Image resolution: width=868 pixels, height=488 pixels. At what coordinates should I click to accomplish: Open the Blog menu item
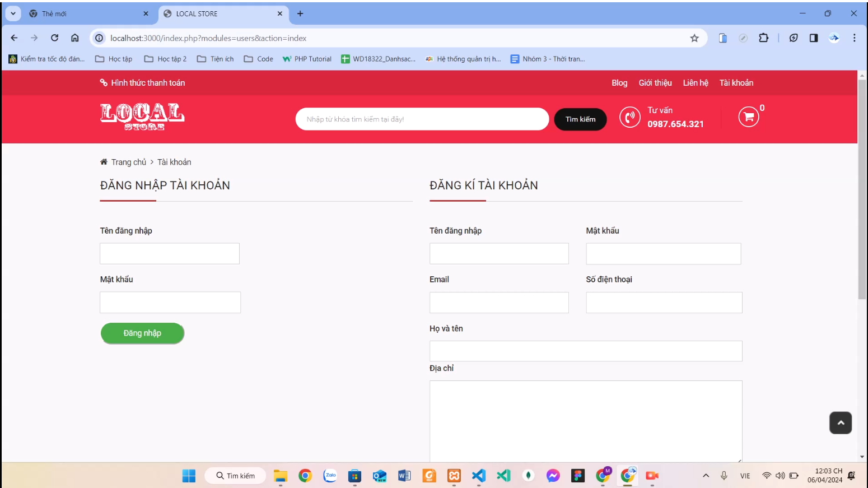point(619,83)
